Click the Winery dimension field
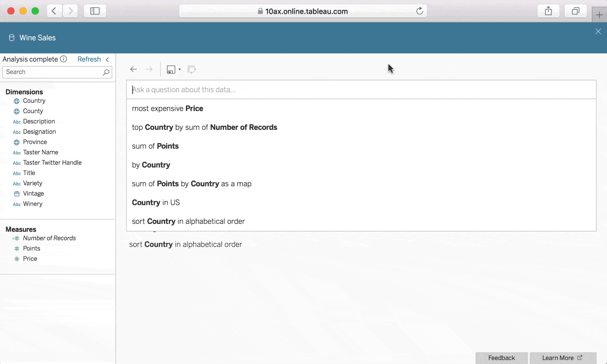This screenshot has height=364, width=607. pyautogui.click(x=33, y=204)
